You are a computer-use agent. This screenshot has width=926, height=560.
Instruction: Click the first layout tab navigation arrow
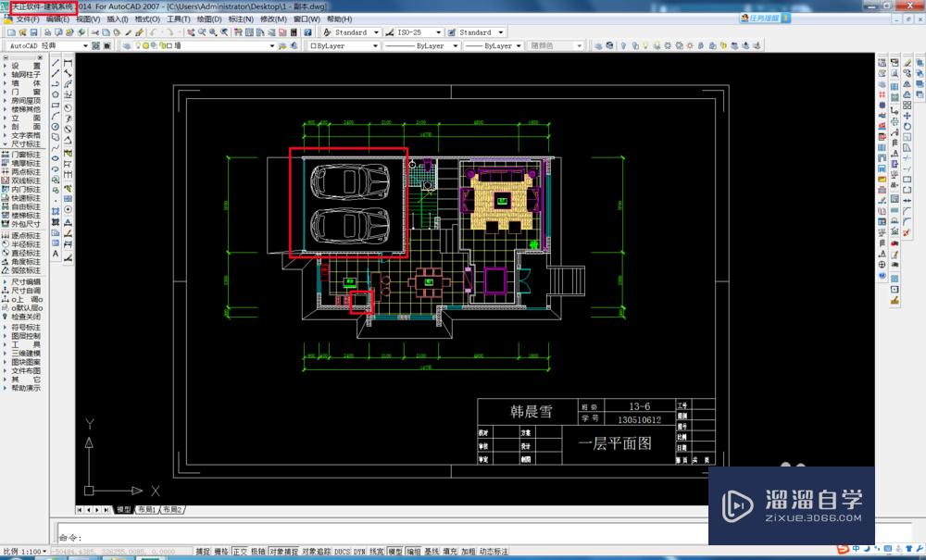[x=81, y=509]
